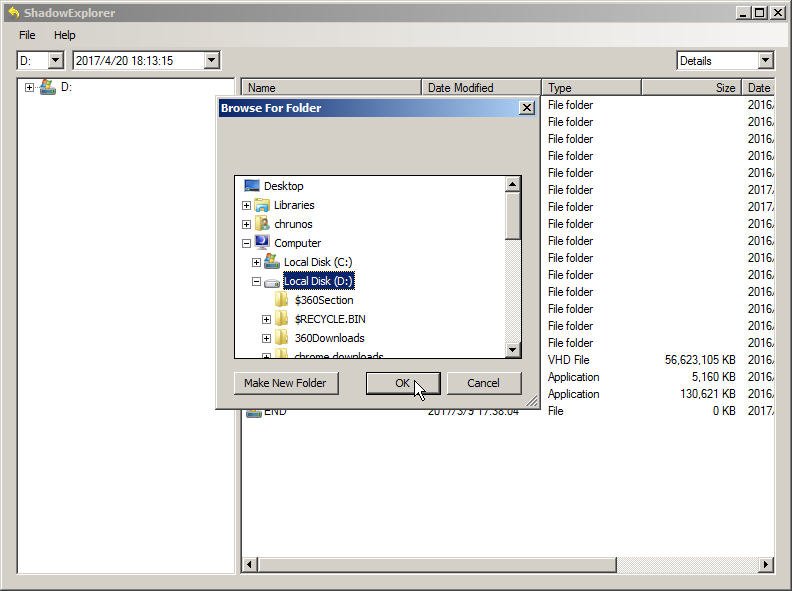This screenshot has width=792, height=591.
Task: Click the Desktop icon in folder browser
Action: [x=252, y=186]
